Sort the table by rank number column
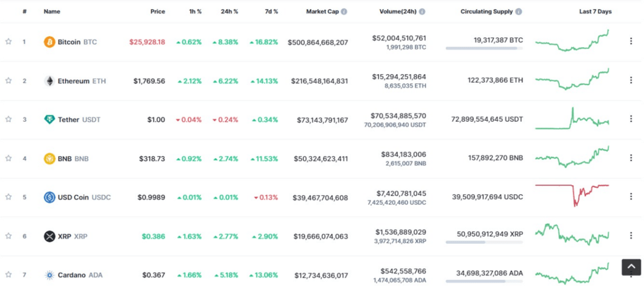Screen dimensions: 644x289 24,12
